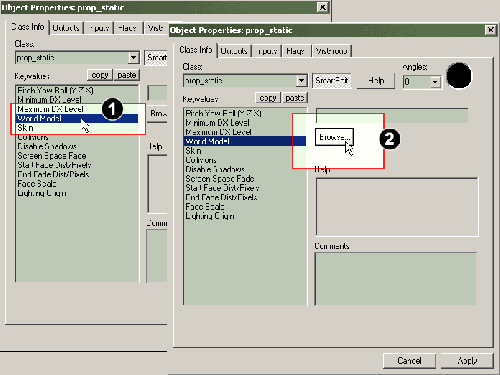
Task: Select World Model in back window list
Action: [77, 118]
